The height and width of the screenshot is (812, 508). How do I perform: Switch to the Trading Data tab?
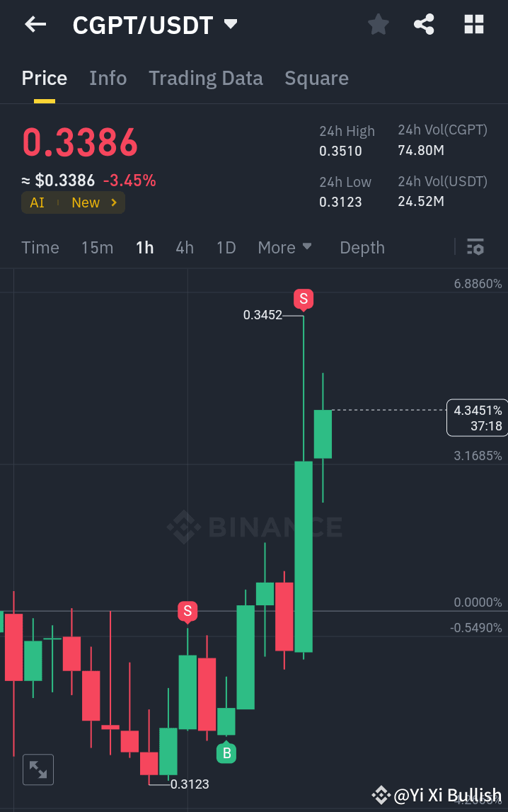(x=205, y=78)
